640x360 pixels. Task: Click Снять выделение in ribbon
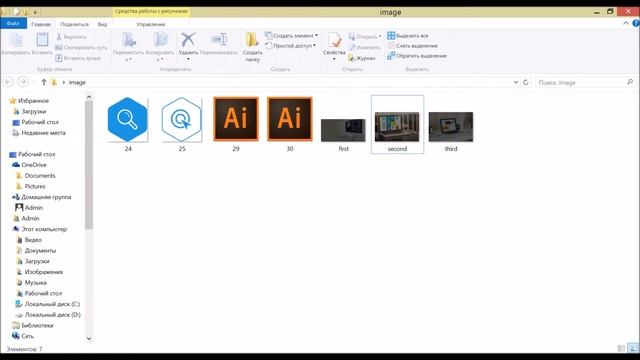click(412, 46)
